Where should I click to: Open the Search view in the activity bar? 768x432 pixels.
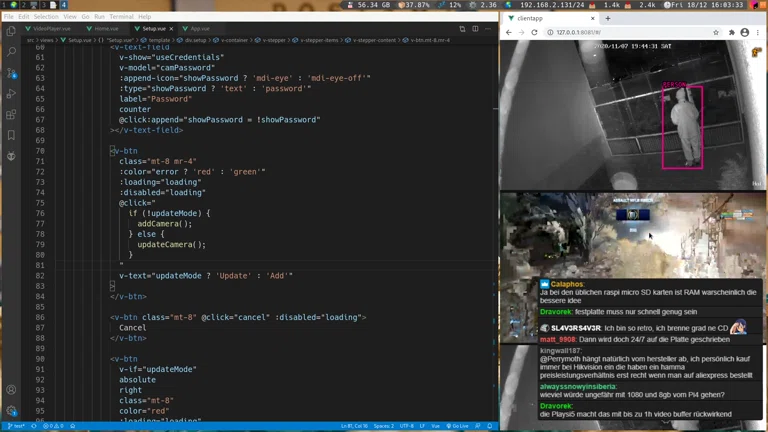pos(11,52)
